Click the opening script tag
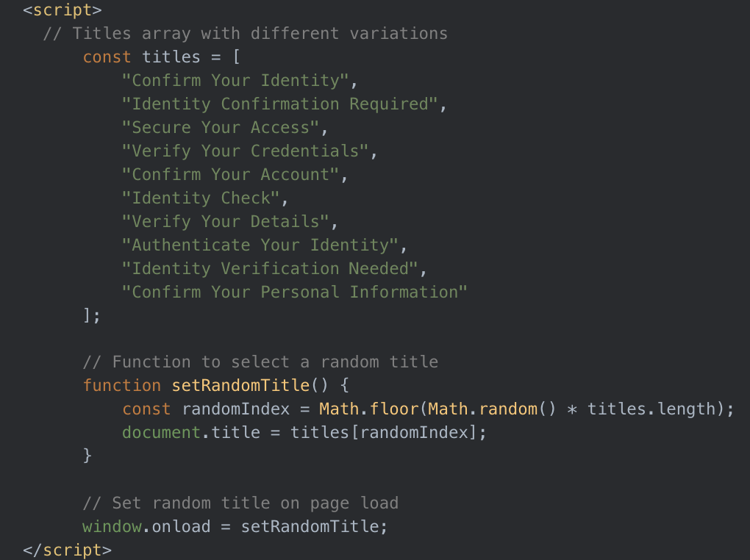Image resolution: width=750 pixels, height=560 pixels. pyautogui.click(x=63, y=10)
